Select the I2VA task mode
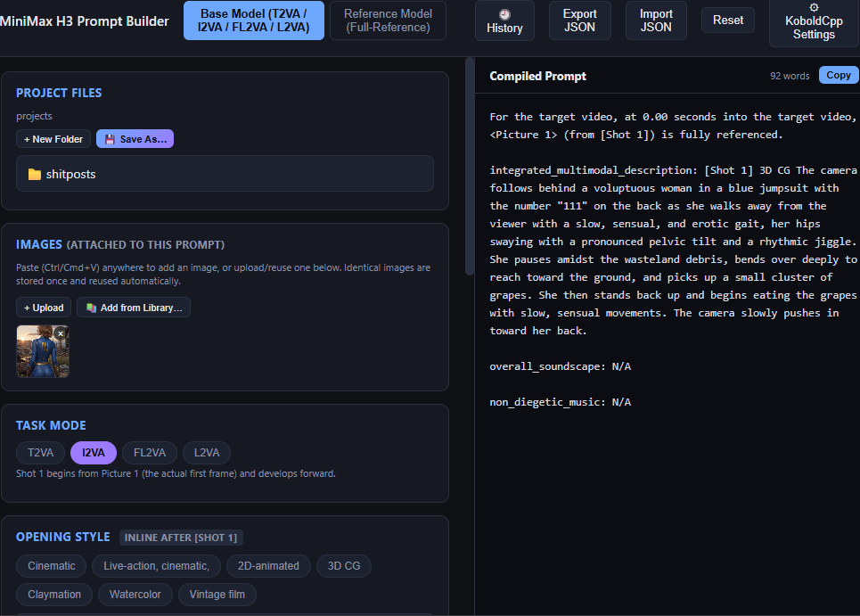The height and width of the screenshot is (616, 860). point(94,453)
